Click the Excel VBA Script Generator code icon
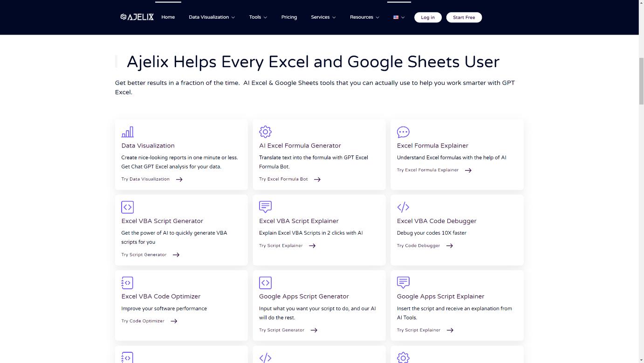The height and width of the screenshot is (363, 644). pyautogui.click(x=127, y=207)
